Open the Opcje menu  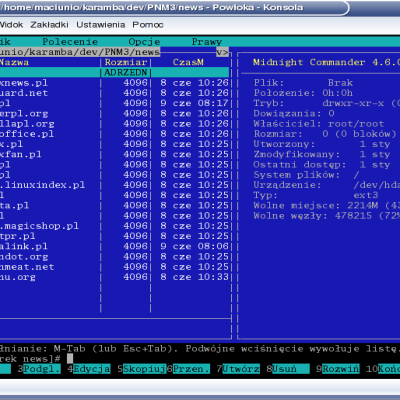[144, 42]
